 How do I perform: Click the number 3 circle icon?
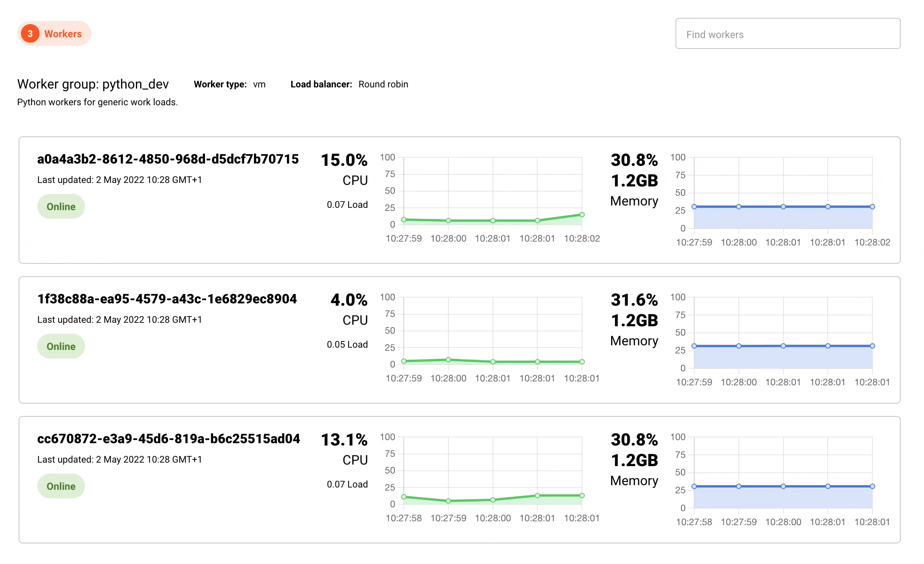click(x=30, y=34)
